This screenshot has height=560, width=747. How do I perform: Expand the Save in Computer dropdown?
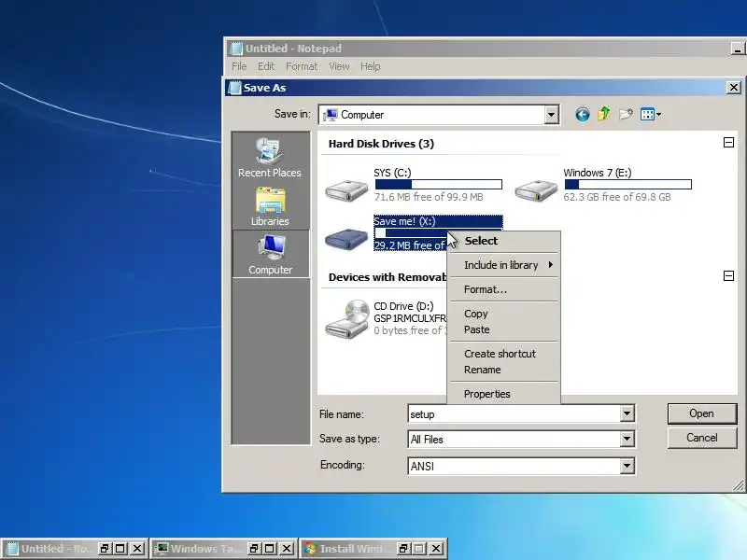(551, 115)
